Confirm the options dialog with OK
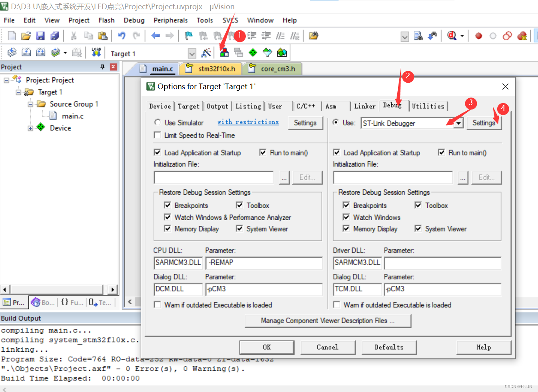Image resolution: width=538 pixels, height=392 pixels. (x=267, y=347)
